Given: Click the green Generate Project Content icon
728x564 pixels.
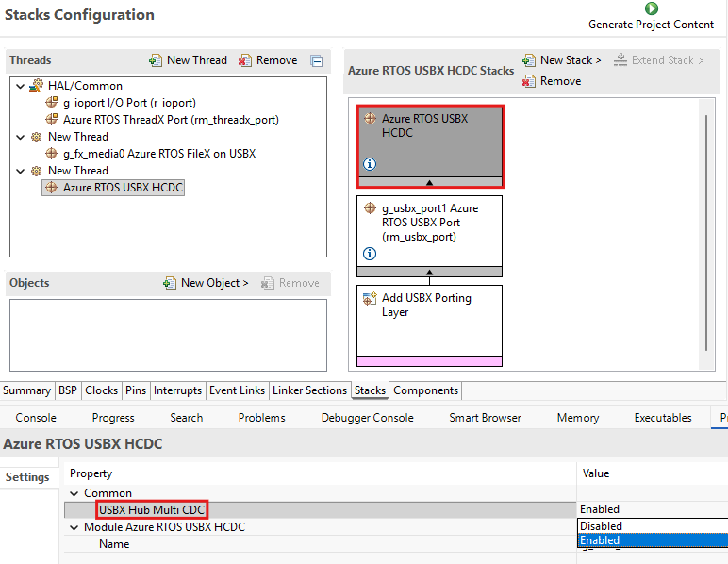Looking at the screenshot, I should [x=652, y=8].
